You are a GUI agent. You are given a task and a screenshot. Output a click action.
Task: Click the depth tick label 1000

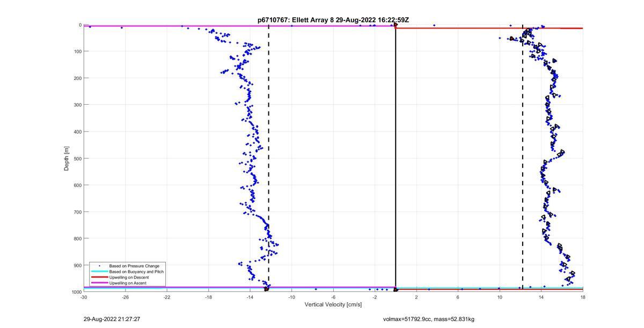tap(76, 291)
